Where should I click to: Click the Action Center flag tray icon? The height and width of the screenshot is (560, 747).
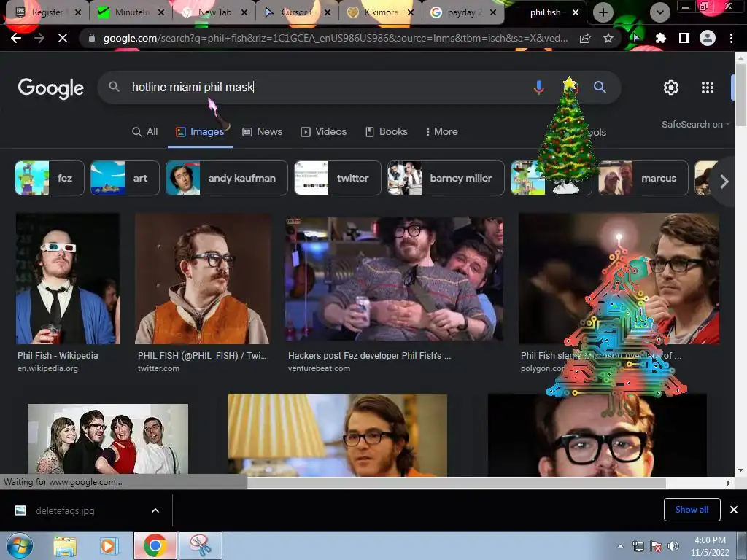(x=656, y=546)
